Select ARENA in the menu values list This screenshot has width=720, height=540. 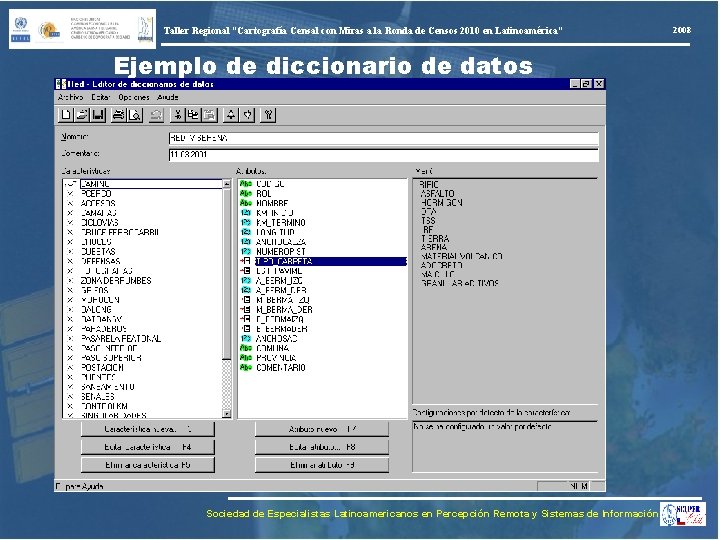coord(433,248)
